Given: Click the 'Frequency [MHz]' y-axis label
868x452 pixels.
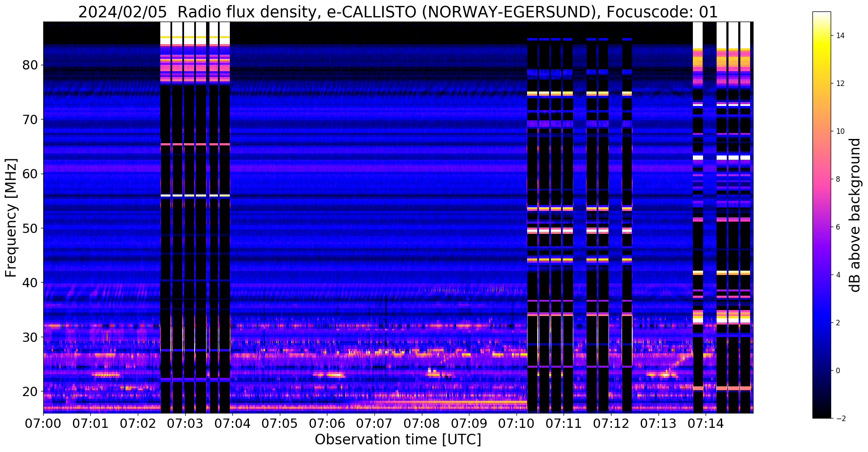Looking at the screenshot, I should (x=11, y=218).
